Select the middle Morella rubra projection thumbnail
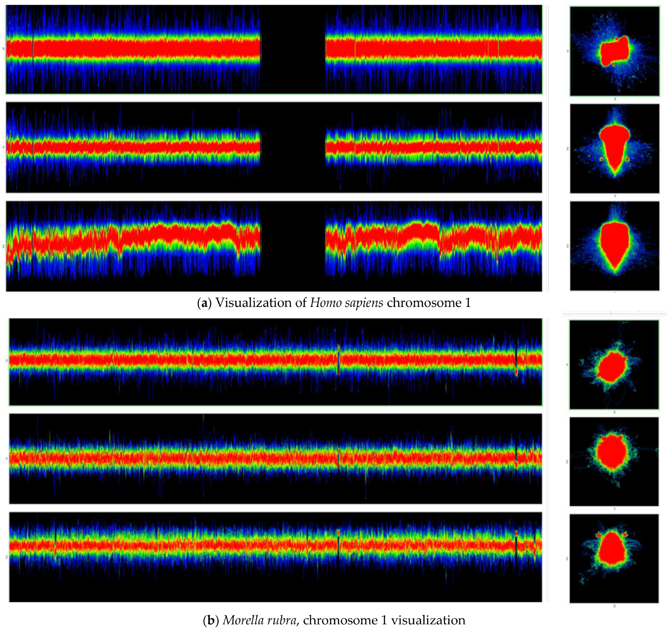The height and width of the screenshot is (631, 672). click(x=614, y=462)
